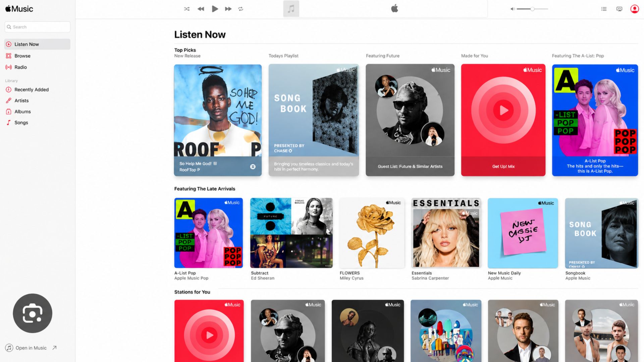Open the dark third station card
Viewport: 644px width, 362px height.
coord(368,331)
